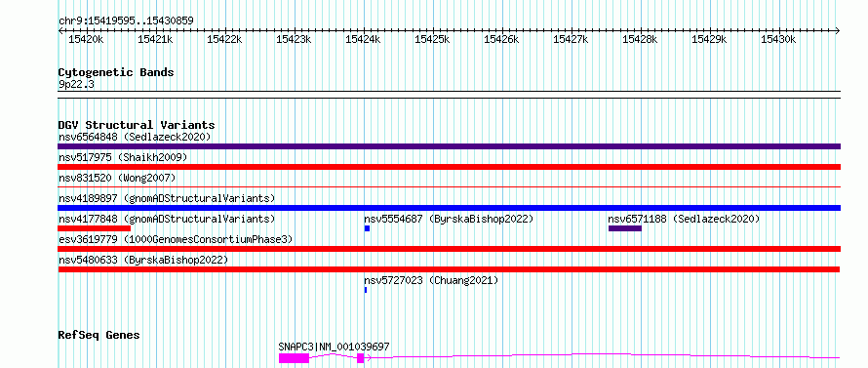This screenshot has height=368, width=868.
Task: Open the nsv6571188 (Sedlazeck2020) label
Action: tap(684, 219)
